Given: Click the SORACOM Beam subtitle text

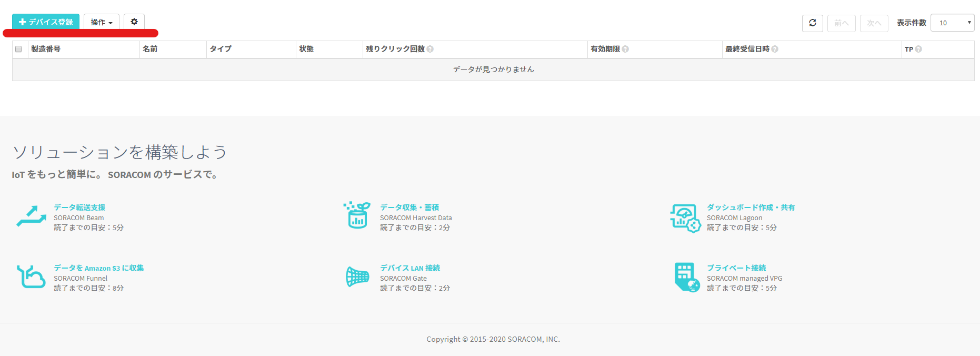Looking at the screenshot, I should (x=79, y=218).
